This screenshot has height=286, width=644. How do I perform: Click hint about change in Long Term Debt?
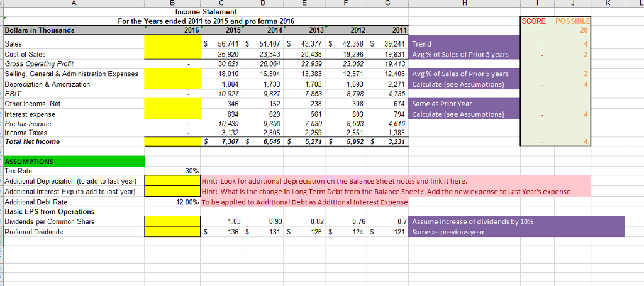(386, 192)
